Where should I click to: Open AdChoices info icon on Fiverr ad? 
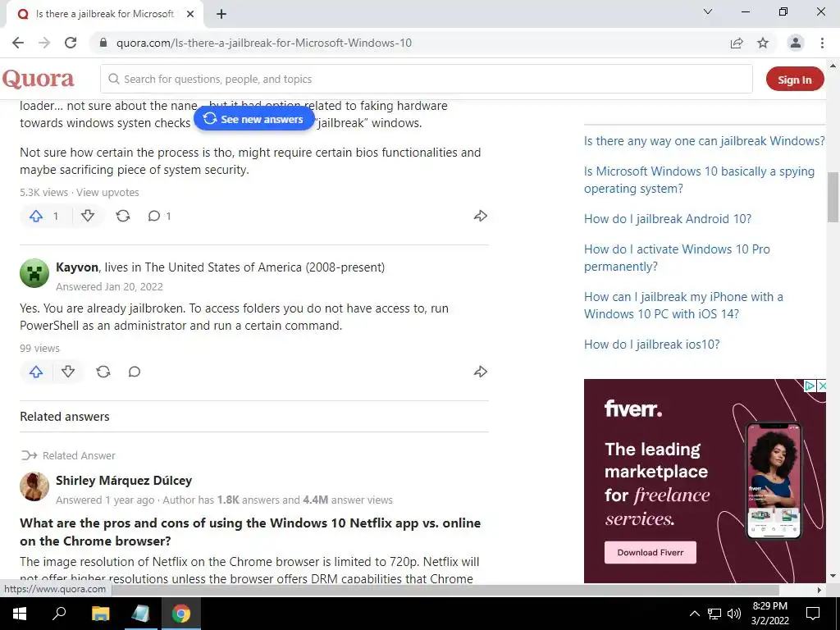[x=810, y=386]
